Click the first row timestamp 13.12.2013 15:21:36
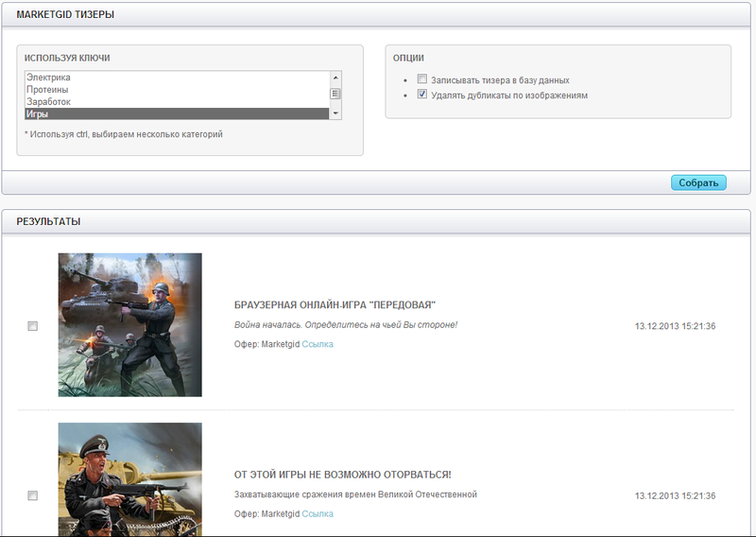Screen dimensions: 756x537 coord(675,326)
